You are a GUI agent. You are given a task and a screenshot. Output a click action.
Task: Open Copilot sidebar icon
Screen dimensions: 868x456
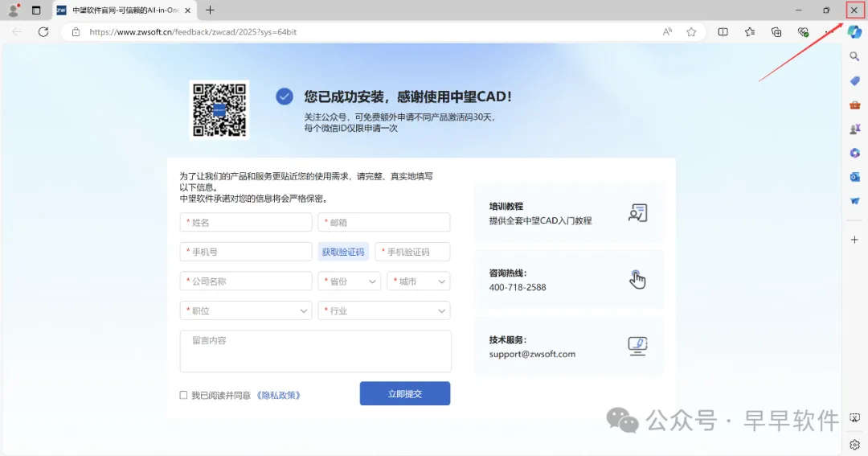854,32
